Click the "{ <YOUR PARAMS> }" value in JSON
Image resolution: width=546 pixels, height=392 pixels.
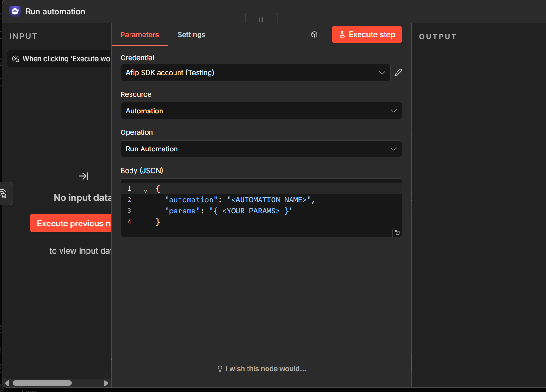pos(251,211)
